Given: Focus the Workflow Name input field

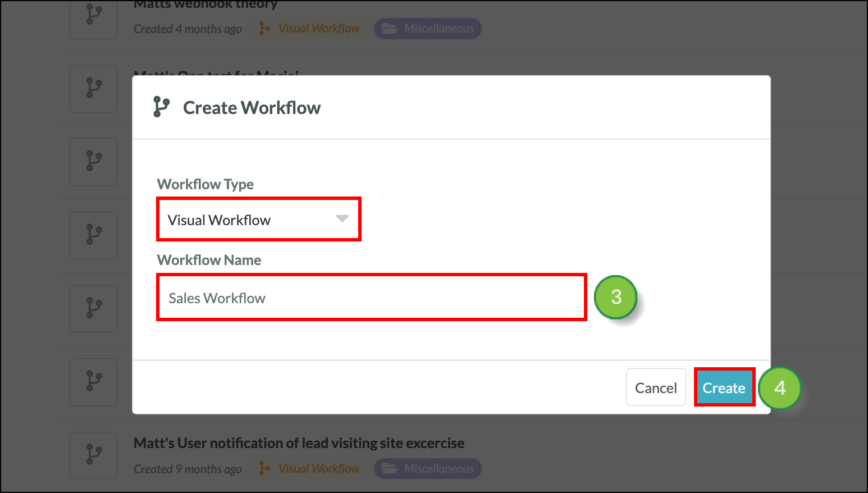Looking at the screenshot, I should click(x=371, y=298).
